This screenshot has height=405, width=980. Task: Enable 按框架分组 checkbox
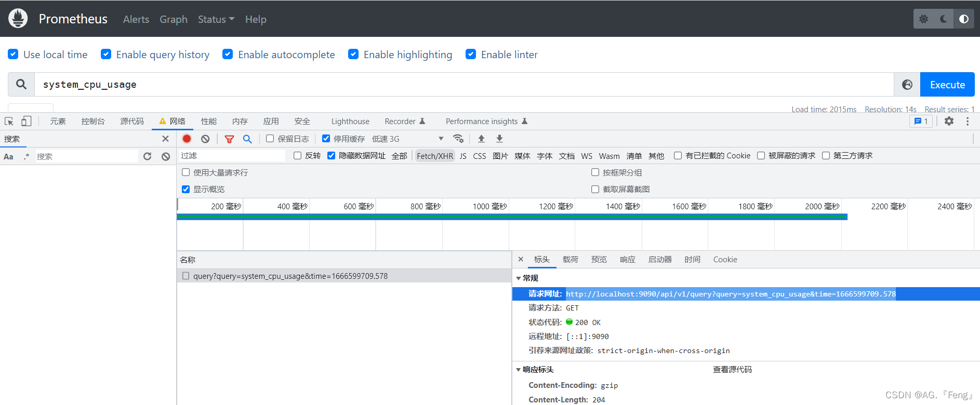(595, 172)
